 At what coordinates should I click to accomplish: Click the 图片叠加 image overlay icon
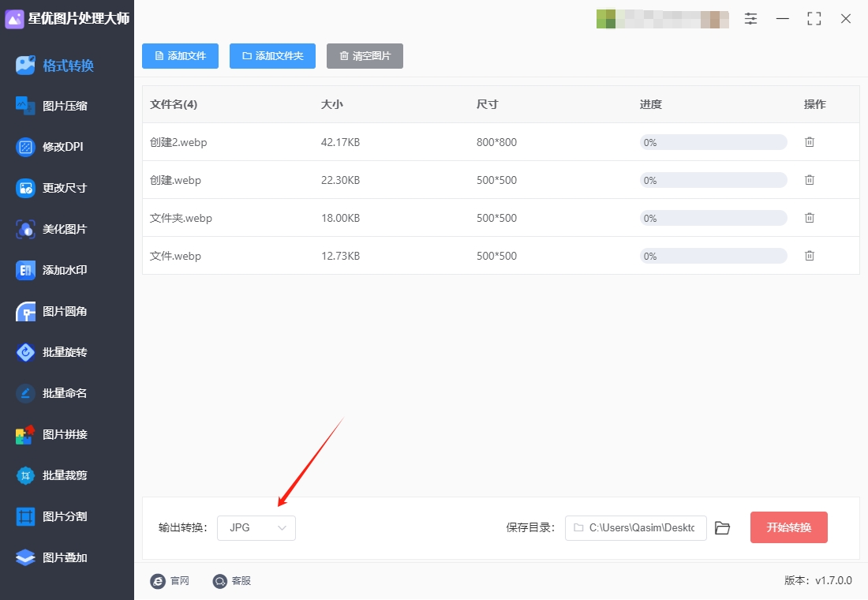tap(25, 557)
